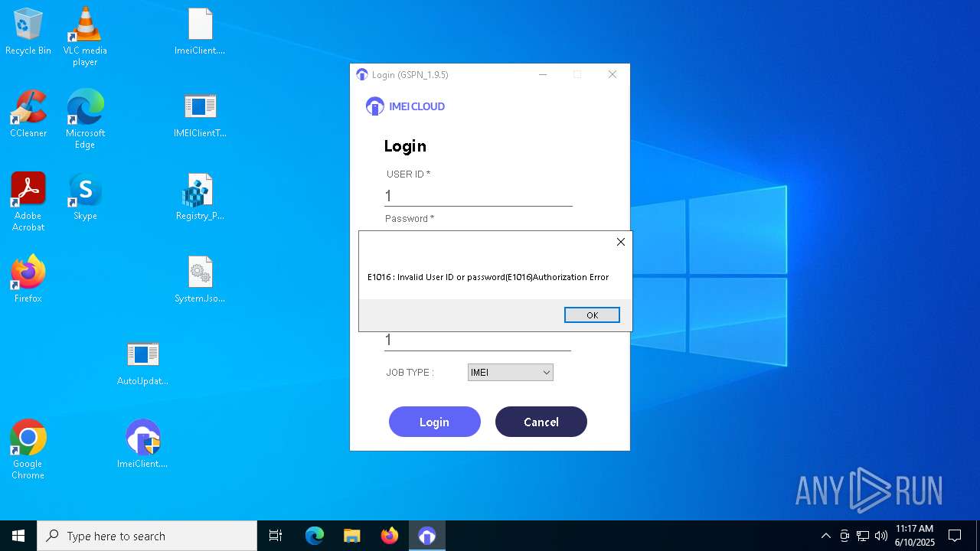This screenshot has height=551, width=980.
Task: Select the blank ImeiClient file icon
Action: point(200,32)
